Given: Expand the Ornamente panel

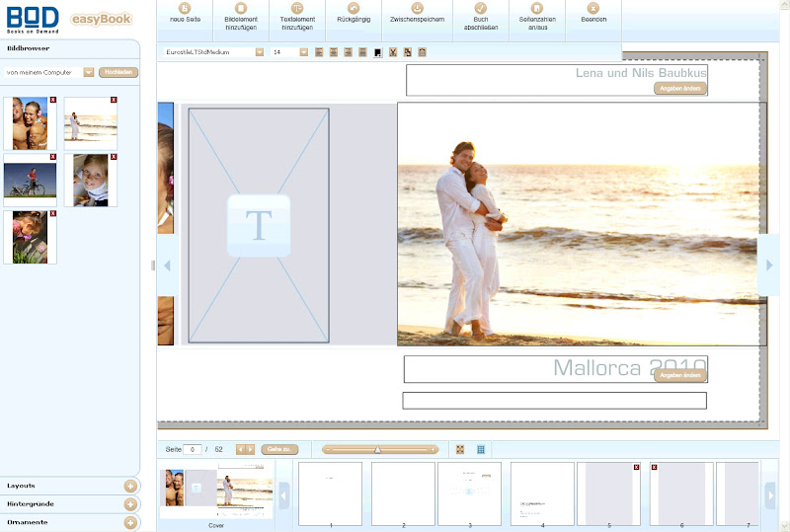Looking at the screenshot, I should pos(130,523).
